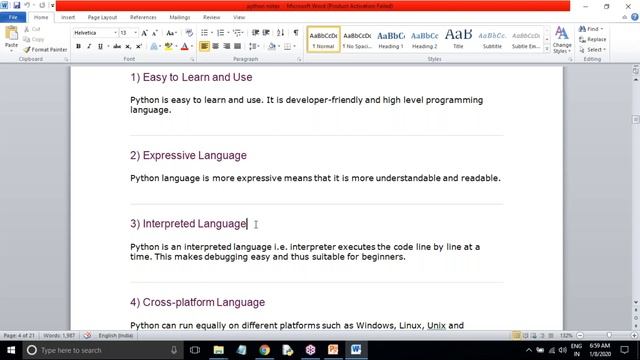The width and height of the screenshot is (640, 360).
Task: Open the File tab
Action: (x=13, y=17)
